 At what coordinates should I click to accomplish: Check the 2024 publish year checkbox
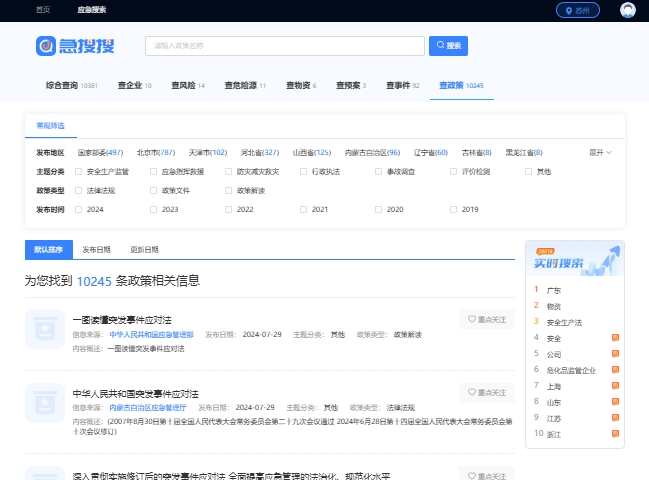click(x=78, y=209)
